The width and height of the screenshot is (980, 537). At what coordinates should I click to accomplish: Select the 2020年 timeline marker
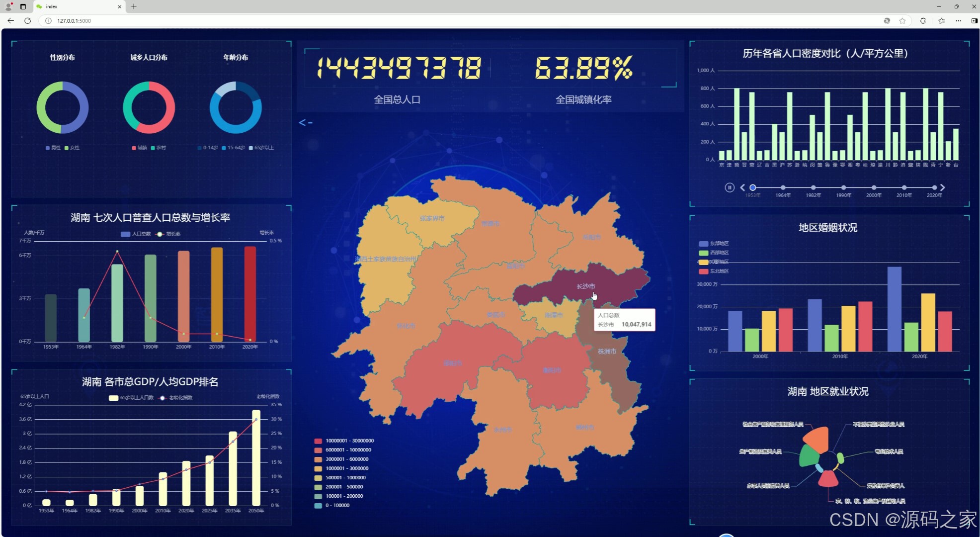pos(934,187)
